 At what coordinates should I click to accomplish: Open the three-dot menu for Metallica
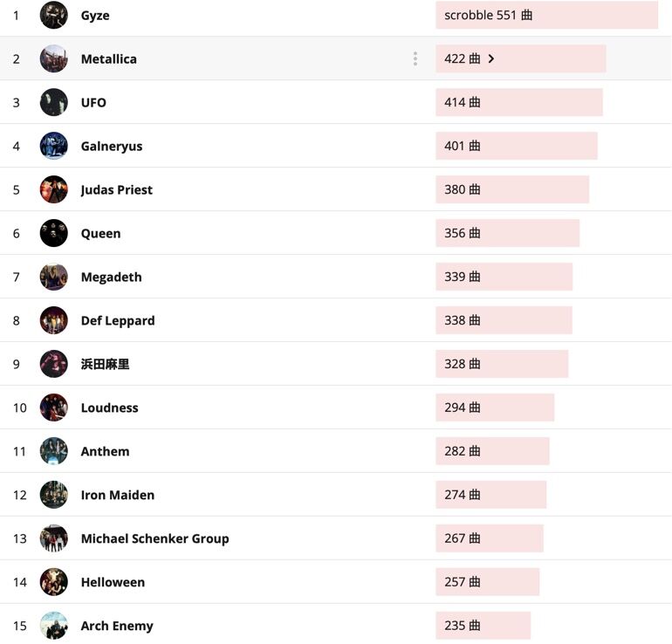(x=415, y=58)
